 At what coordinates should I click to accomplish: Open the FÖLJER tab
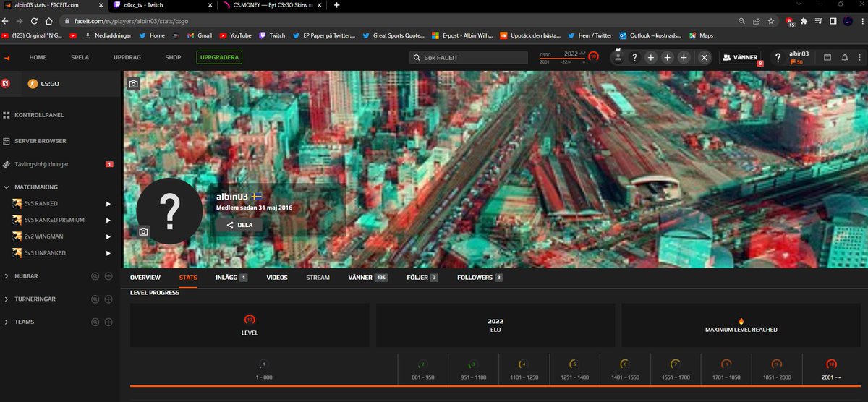[x=422, y=278]
